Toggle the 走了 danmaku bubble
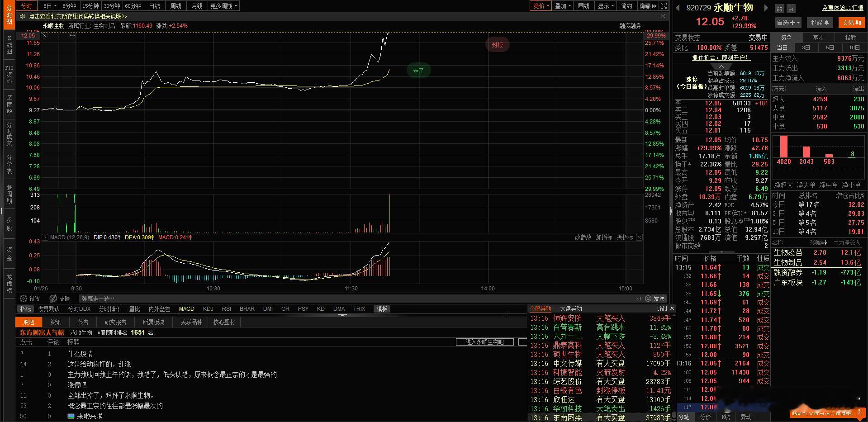The image size is (868, 422). (x=418, y=71)
